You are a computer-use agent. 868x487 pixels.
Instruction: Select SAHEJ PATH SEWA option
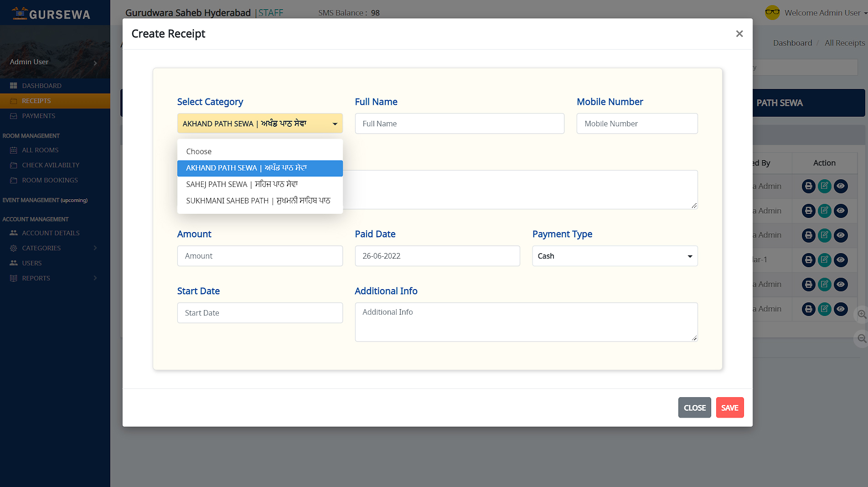click(x=242, y=184)
